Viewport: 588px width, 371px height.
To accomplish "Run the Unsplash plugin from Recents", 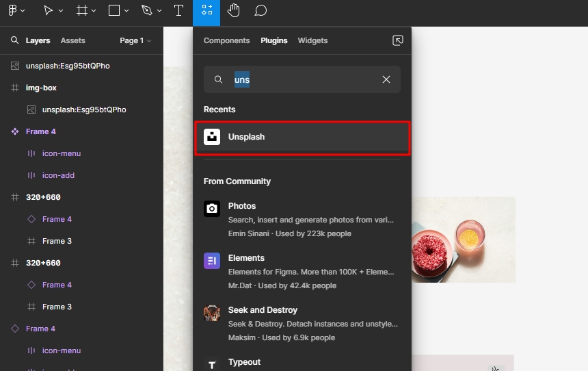I will click(x=302, y=137).
